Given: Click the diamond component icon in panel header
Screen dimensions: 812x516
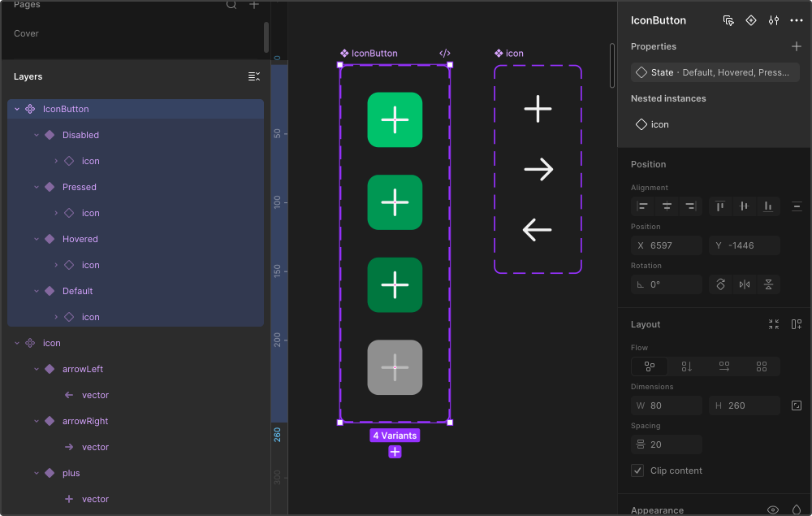Looking at the screenshot, I should (x=750, y=21).
